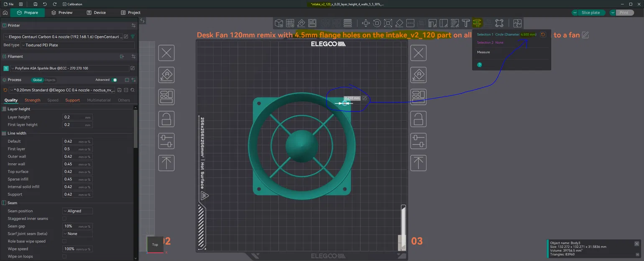Click the printer Wi-Fi connection icon

pyautogui.click(x=133, y=37)
